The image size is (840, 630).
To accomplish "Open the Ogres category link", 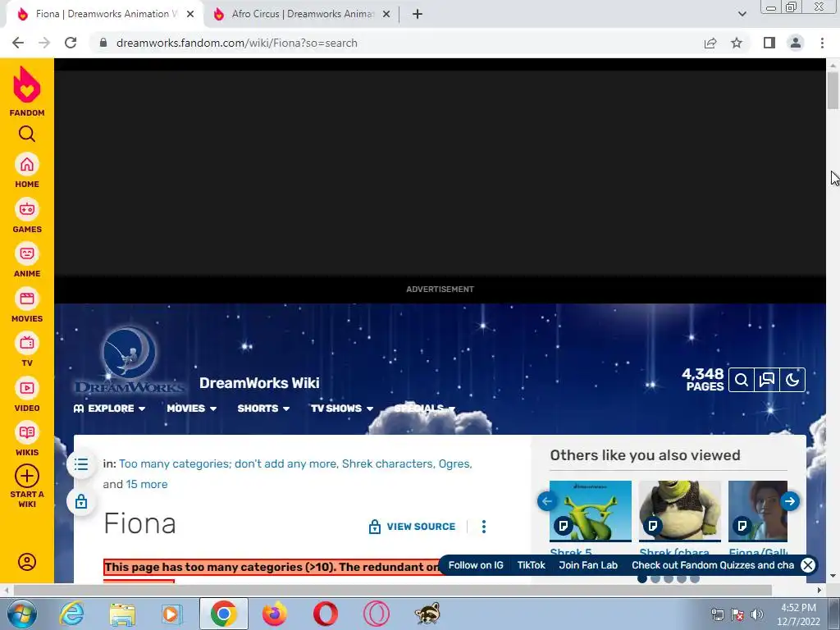I will 454,464.
